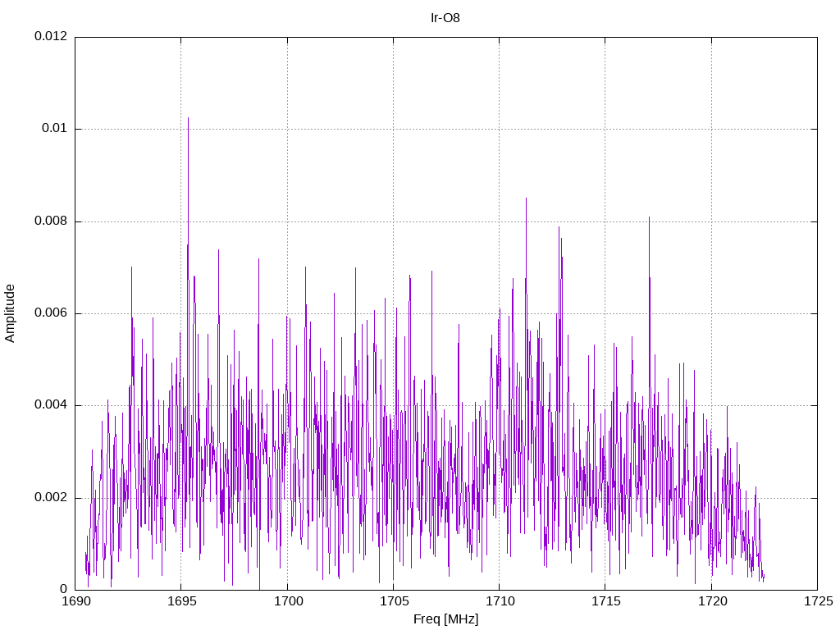Click the x-axis tick label 1700
Screen dimensions: 840x630
pos(288,601)
